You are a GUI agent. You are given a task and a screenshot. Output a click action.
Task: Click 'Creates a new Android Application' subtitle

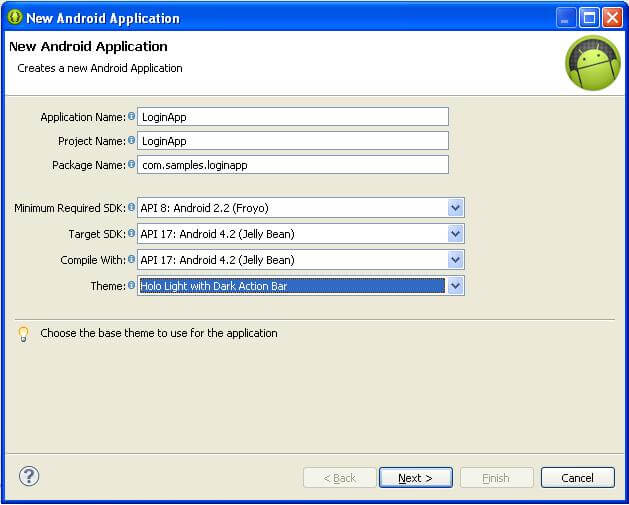pyautogui.click(x=100, y=68)
